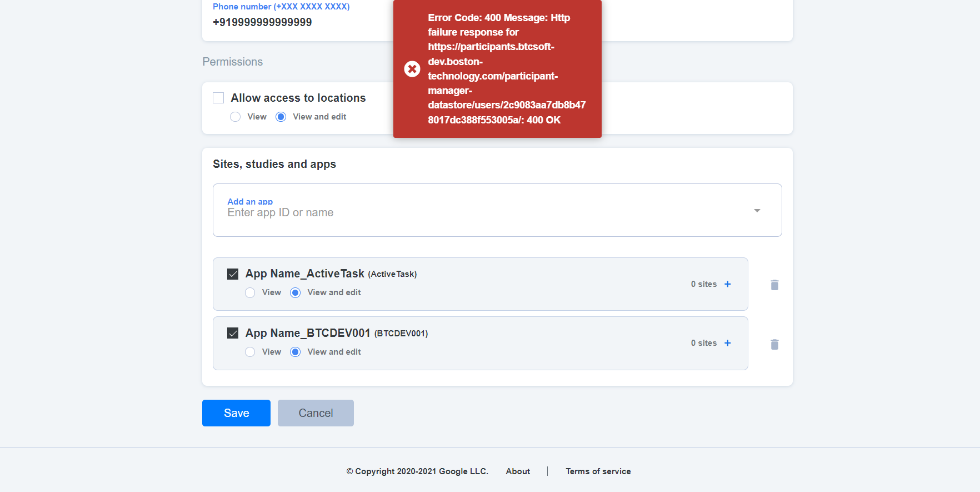Enable the Allow access to locations checkbox

(x=218, y=98)
